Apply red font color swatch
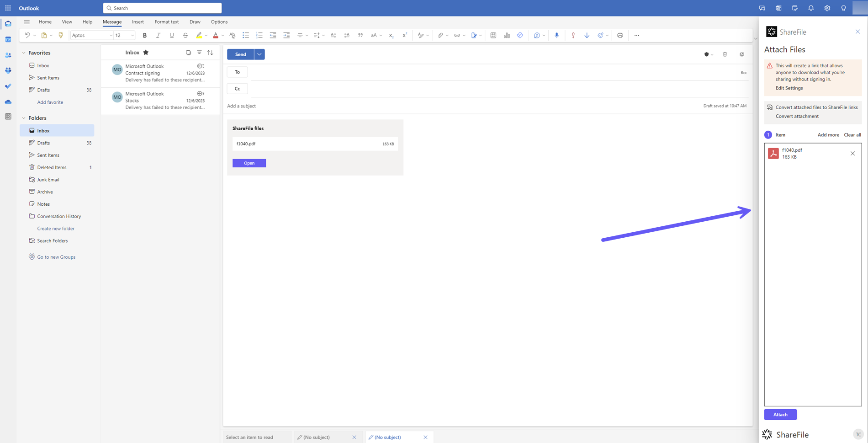 (x=216, y=35)
